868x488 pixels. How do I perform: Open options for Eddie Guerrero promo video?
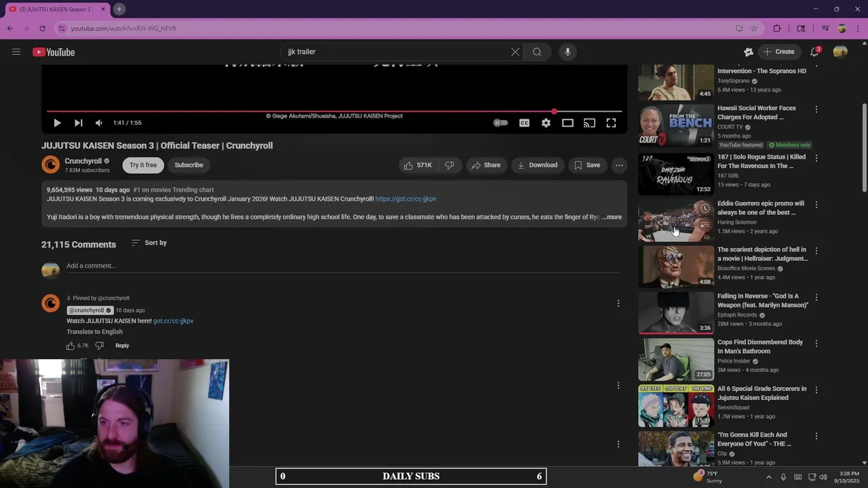pyautogui.click(x=816, y=205)
